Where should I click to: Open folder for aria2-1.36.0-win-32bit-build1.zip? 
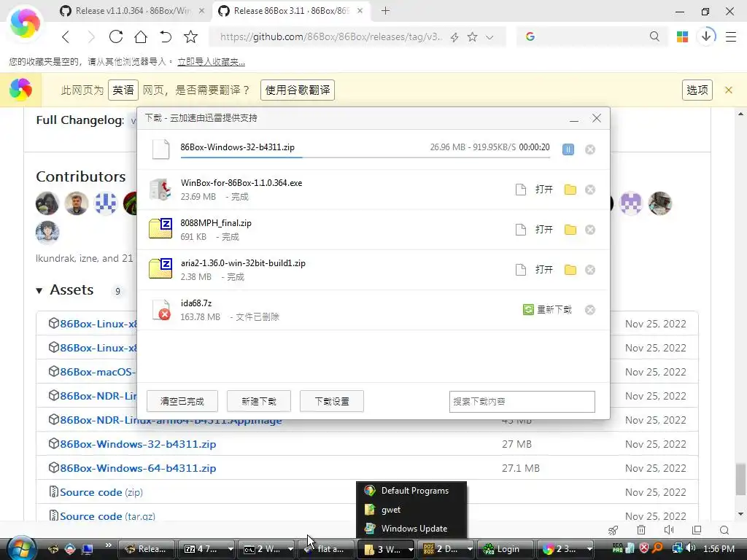tap(570, 270)
